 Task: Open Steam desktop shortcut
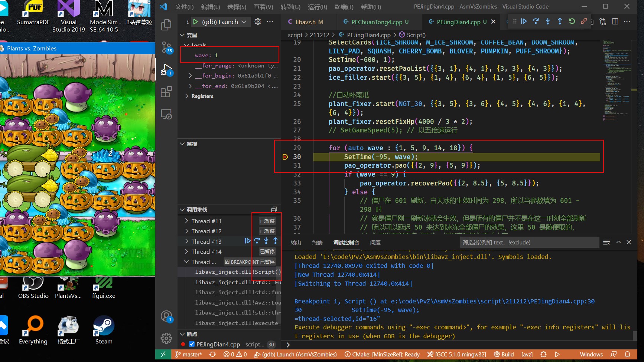click(104, 329)
